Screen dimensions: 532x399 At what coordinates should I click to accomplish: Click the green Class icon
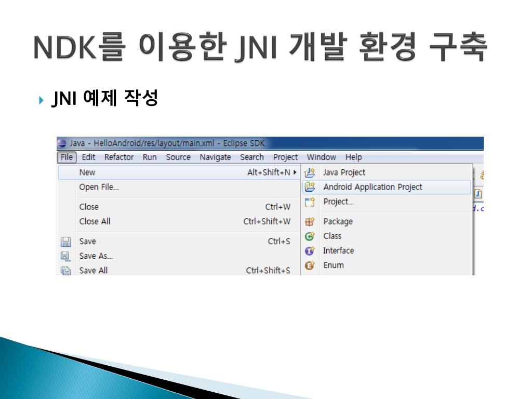pyautogui.click(x=310, y=236)
